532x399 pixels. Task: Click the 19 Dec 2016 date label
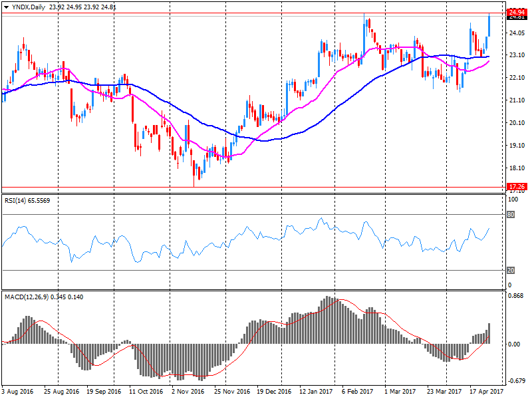click(x=274, y=391)
